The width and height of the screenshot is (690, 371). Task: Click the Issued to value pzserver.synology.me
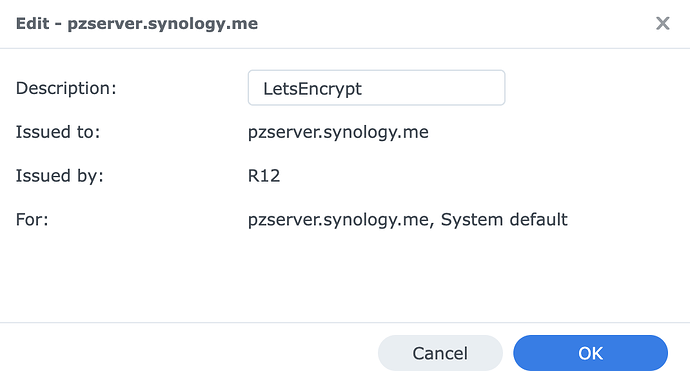pos(338,132)
